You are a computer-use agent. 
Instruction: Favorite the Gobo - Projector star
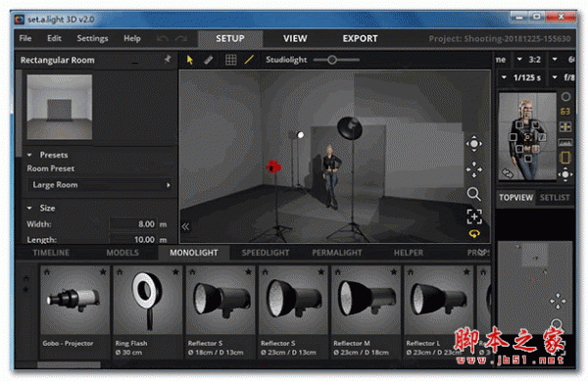103,272
